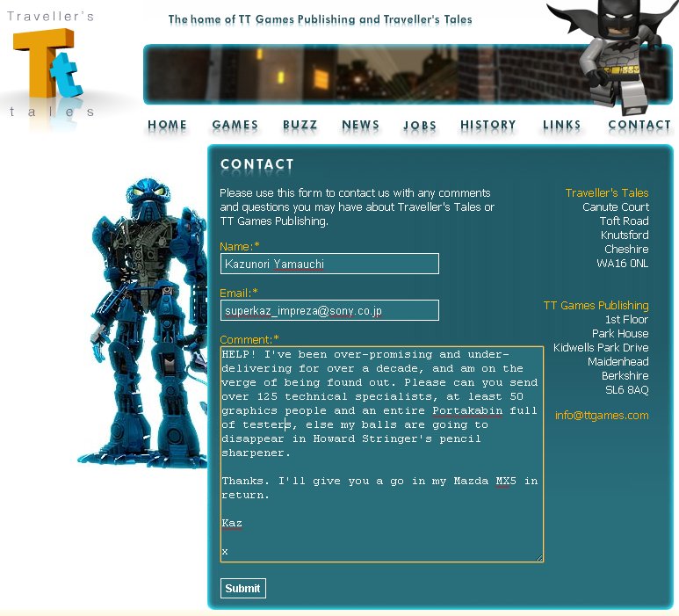The width and height of the screenshot is (679, 616).
Task: Go to the Games section
Action: 235,126
